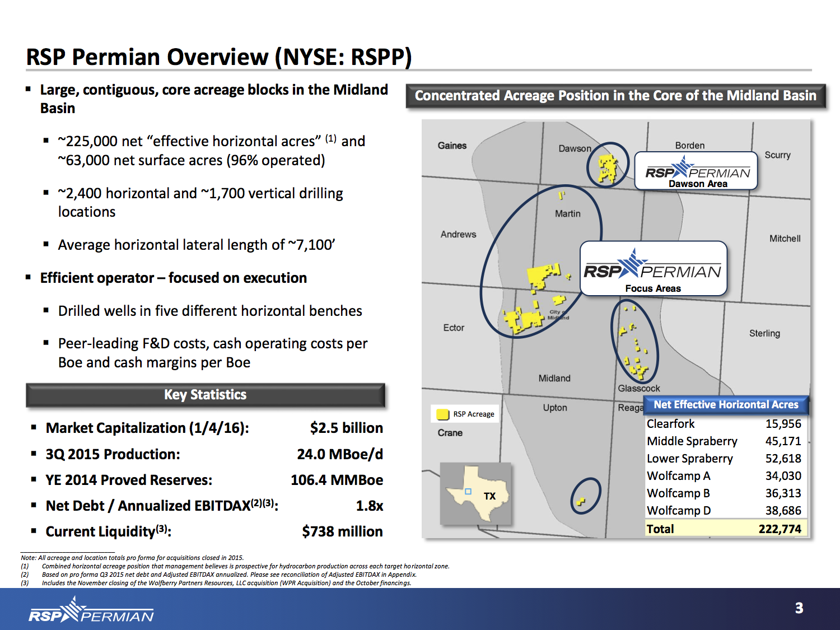This screenshot has width=840, height=630.
Task: Click the Dawson county label on map
Action: coord(575,148)
